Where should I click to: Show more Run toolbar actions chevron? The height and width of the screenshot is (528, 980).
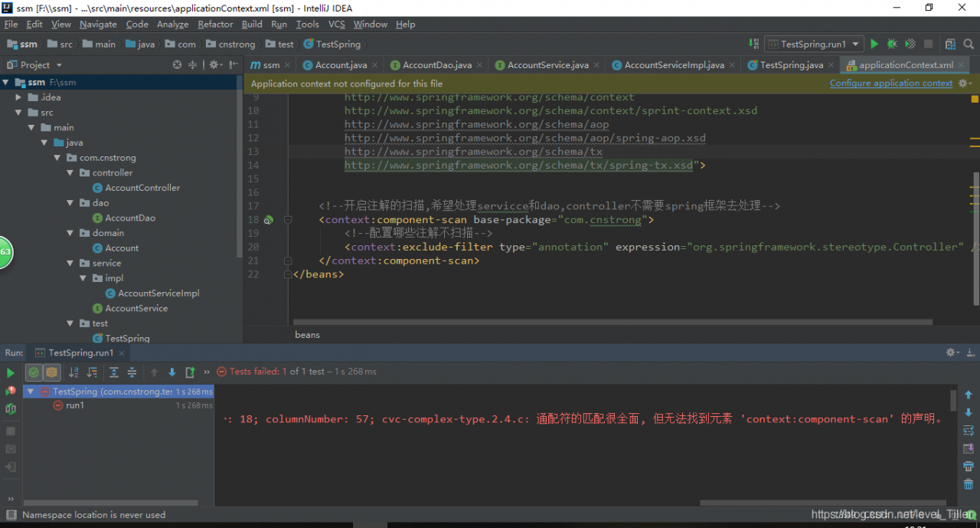[207, 372]
